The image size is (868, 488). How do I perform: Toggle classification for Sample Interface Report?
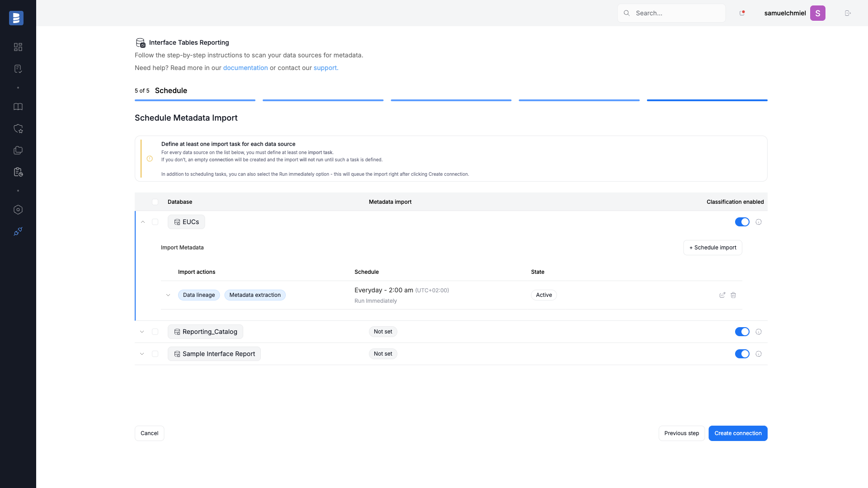coord(742,354)
